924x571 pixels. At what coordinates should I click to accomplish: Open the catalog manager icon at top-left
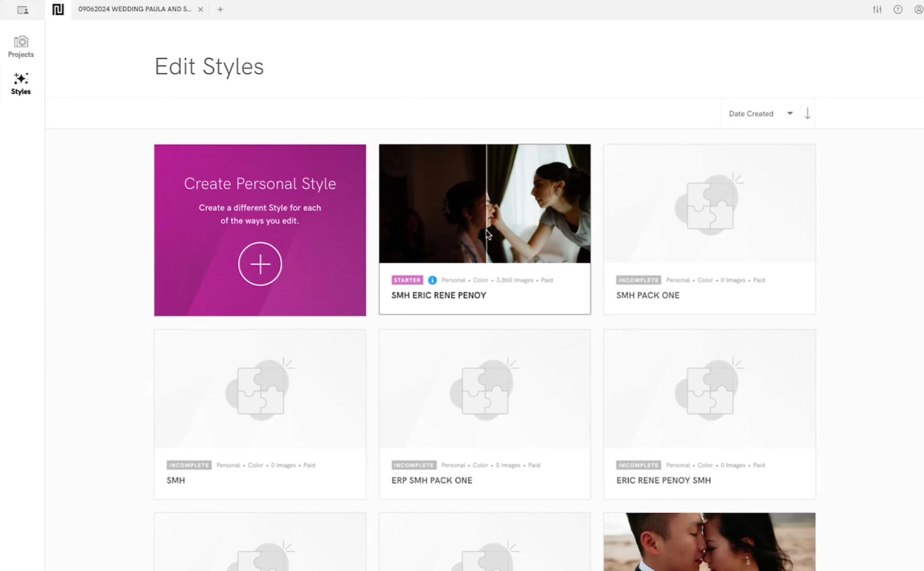coord(23,10)
